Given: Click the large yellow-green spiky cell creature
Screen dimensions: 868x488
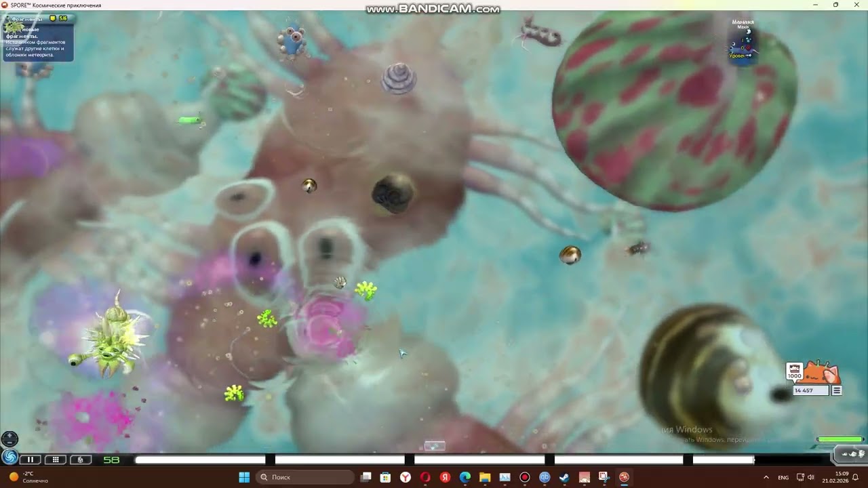Looking at the screenshot, I should tap(111, 338).
